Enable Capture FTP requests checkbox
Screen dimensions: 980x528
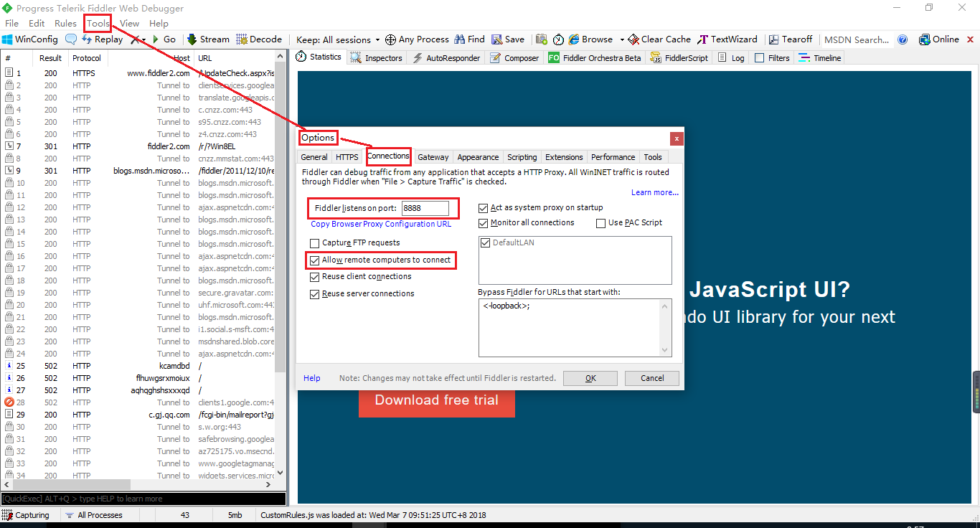(x=315, y=243)
